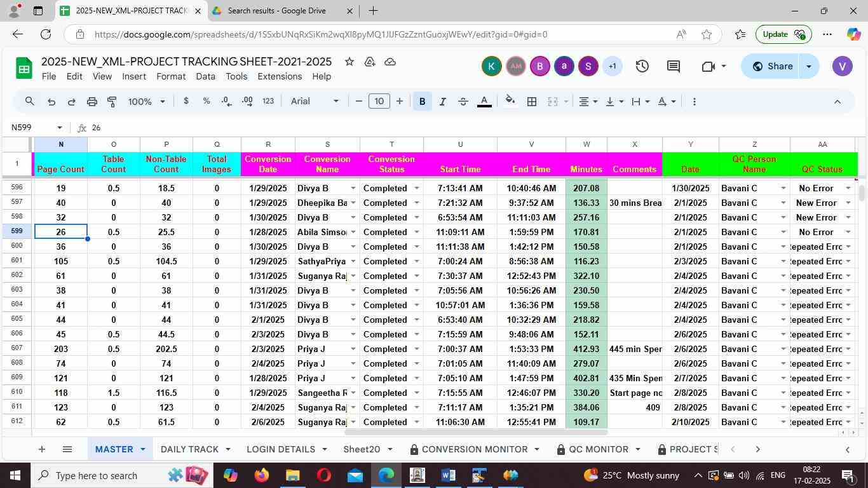Open the zoom level dropdown

pos(147,102)
